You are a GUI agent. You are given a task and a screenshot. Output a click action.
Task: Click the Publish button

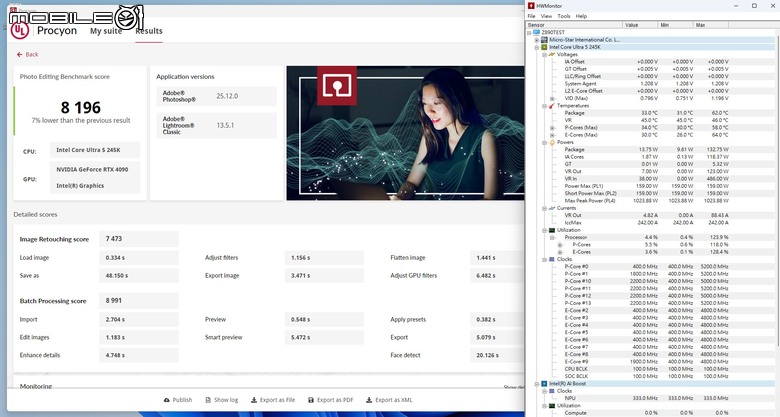coord(178,400)
